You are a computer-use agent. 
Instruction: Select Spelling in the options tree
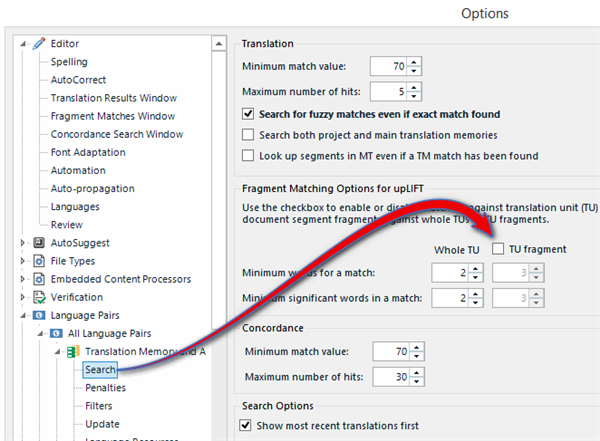click(69, 62)
